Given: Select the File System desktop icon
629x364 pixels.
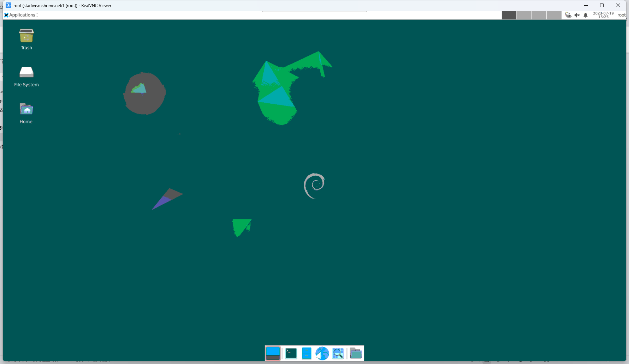Looking at the screenshot, I should [x=26, y=77].
